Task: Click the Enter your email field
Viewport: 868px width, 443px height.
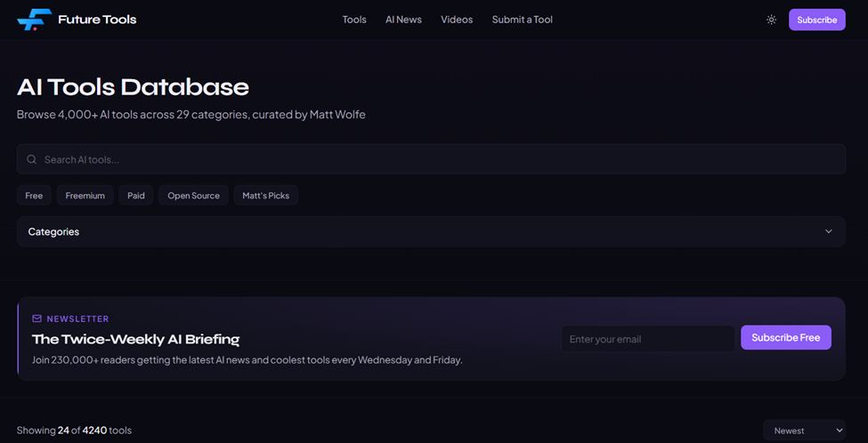Action: [x=647, y=339]
